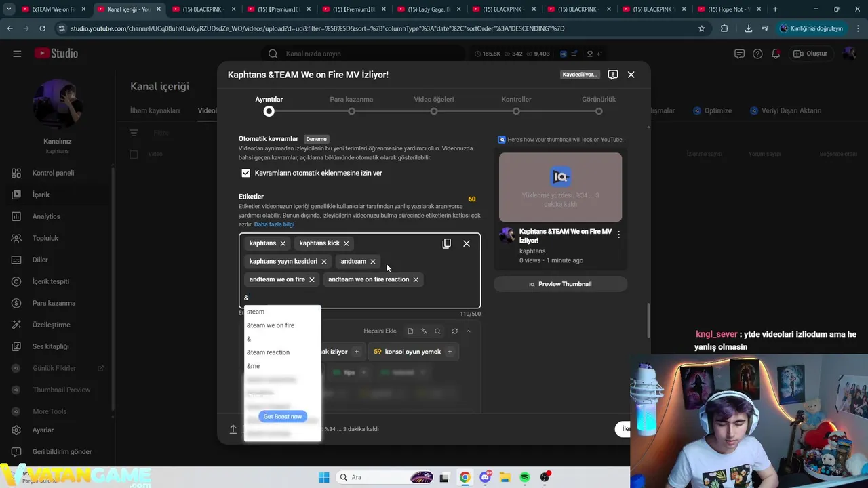868x488 pixels.
Task: Remove the andteam tag chip
Action: pos(372,262)
